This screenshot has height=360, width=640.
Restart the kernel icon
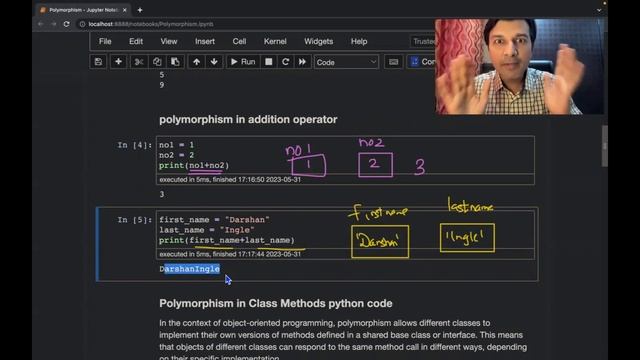click(x=285, y=62)
